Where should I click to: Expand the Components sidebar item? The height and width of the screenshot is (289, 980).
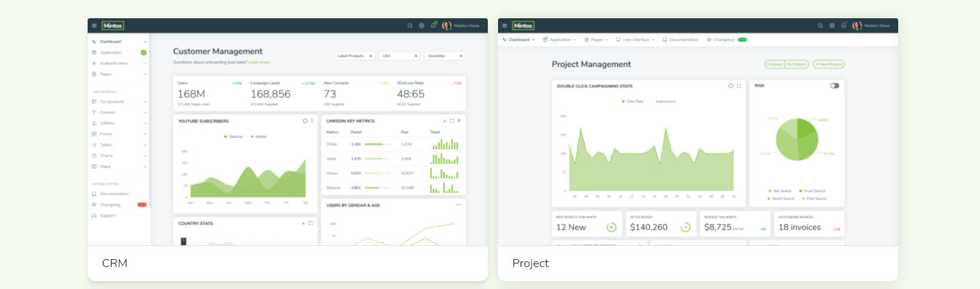click(119, 101)
